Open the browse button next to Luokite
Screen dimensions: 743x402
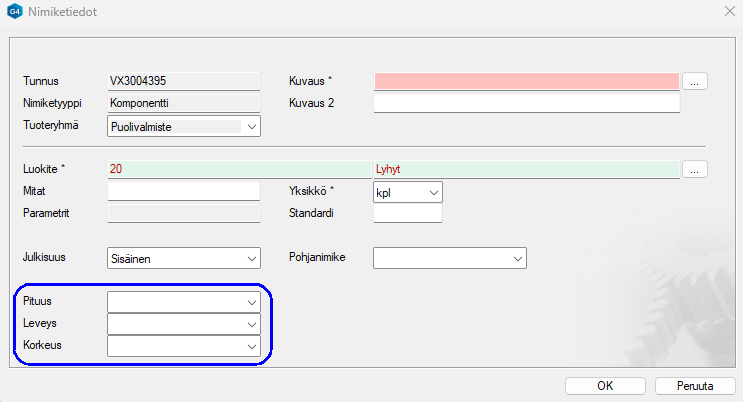696,169
